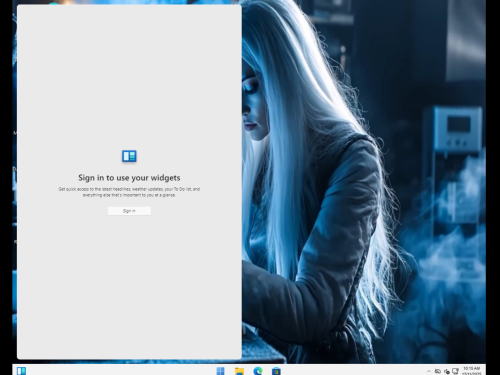Click the first system tray icon beside the chevron
Viewport: 500px width, 375px height.
[x=438, y=371]
